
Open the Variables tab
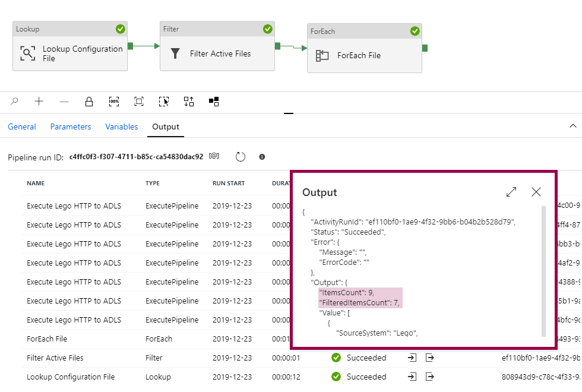click(122, 127)
